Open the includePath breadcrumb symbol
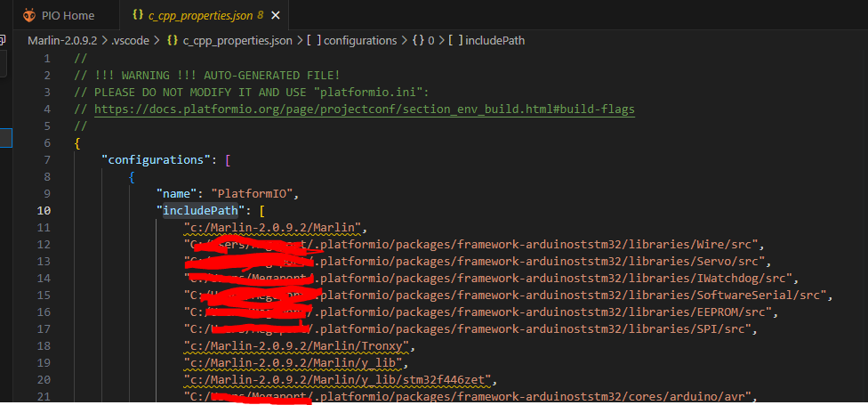The image size is (868, 405). 486,40
